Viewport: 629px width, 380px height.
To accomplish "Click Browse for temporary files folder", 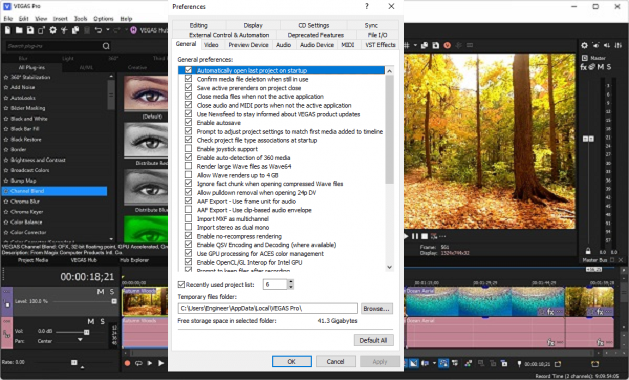I will (x=376, y=309).
